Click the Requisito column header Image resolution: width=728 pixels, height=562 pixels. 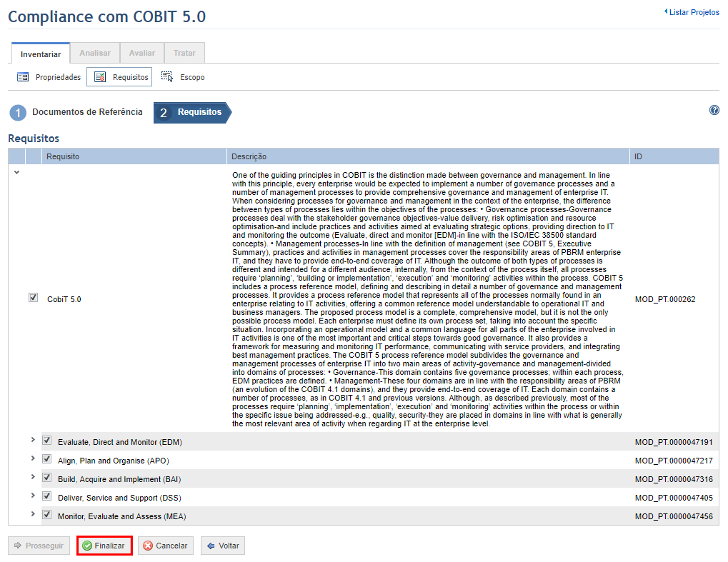tap(134, 156)
